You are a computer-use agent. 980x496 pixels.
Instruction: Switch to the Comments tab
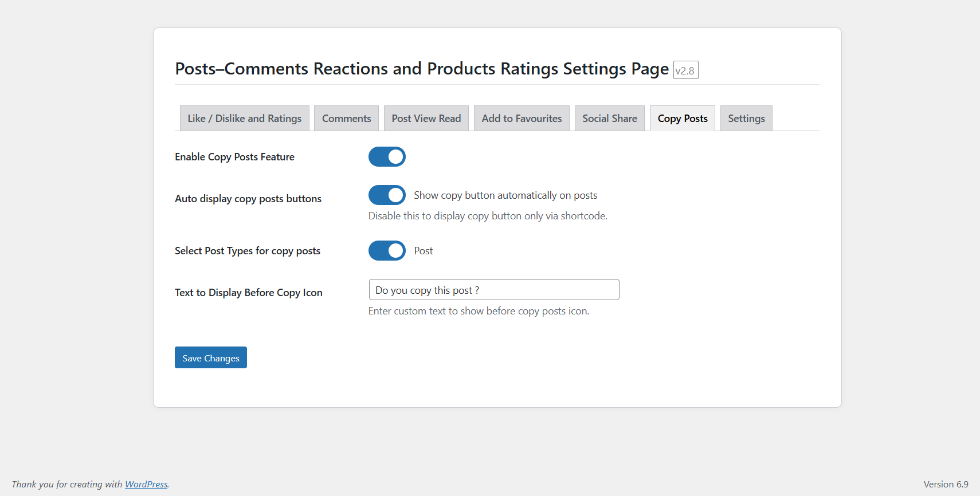pos(346,119)
